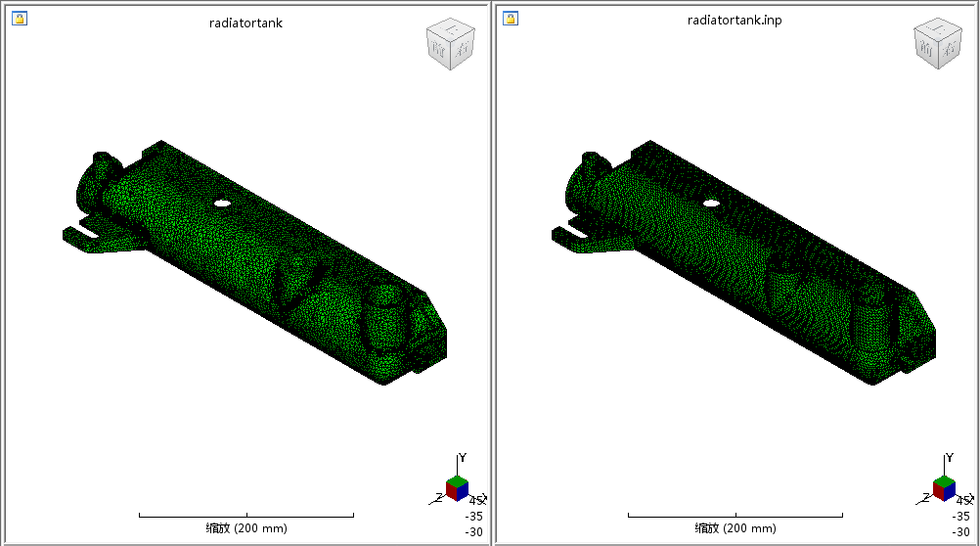Viewport: 980px width, 546px height.
Task: Click lock icon in radiatortank view
Action: click(20, 19)
